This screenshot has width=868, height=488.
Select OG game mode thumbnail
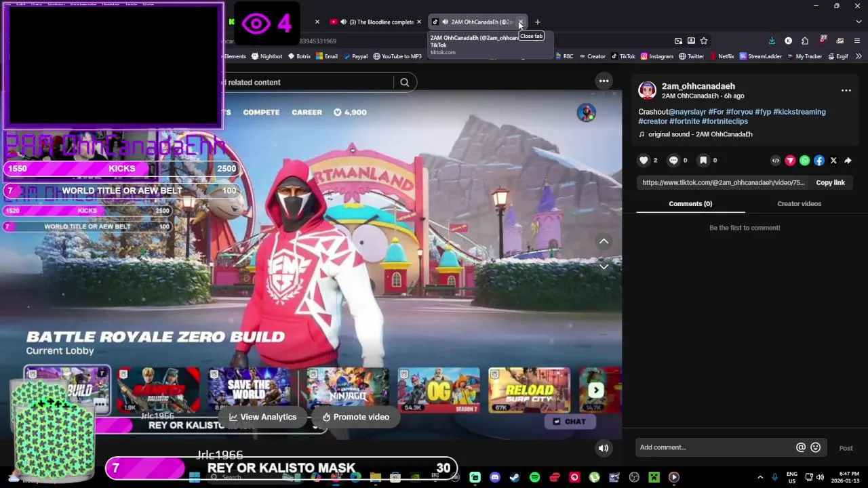438,390
